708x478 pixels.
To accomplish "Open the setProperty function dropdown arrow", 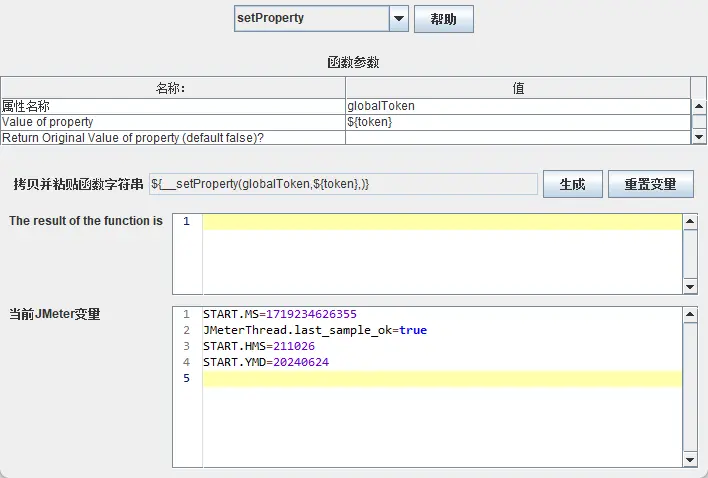I will point(398,19).
